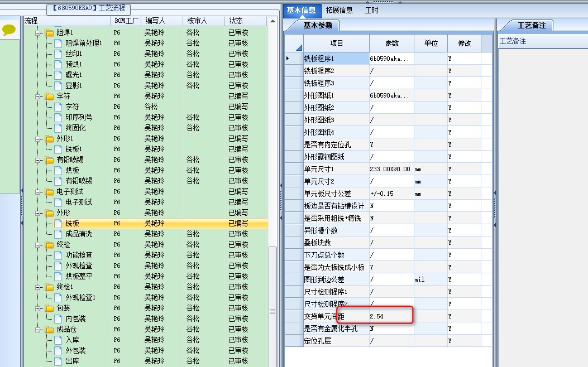This screenshot has width=588, height=367.
Task: Click folder icon of 有铅喷锡 group
Action: 50,160
